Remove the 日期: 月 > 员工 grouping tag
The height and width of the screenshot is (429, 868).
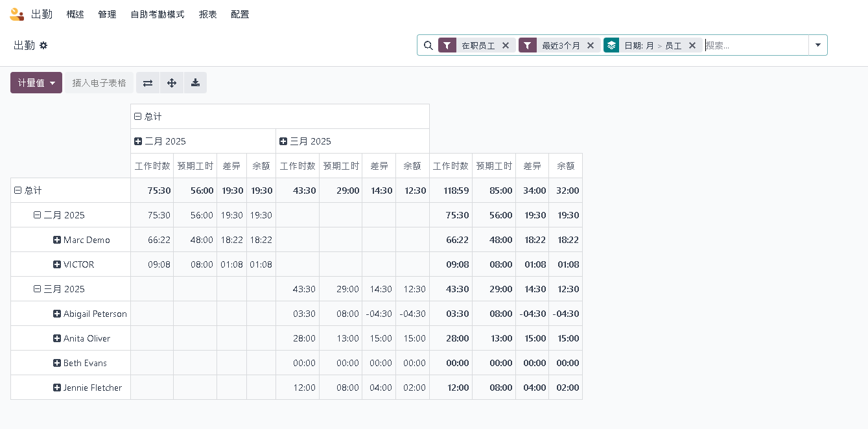[x=692, y=45]
